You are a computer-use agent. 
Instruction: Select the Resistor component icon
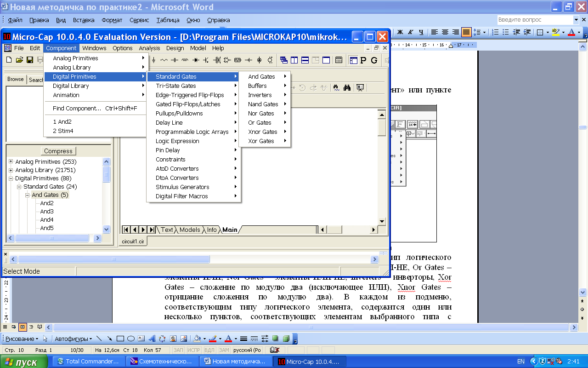pyautogui.click(x=164, y=60)
